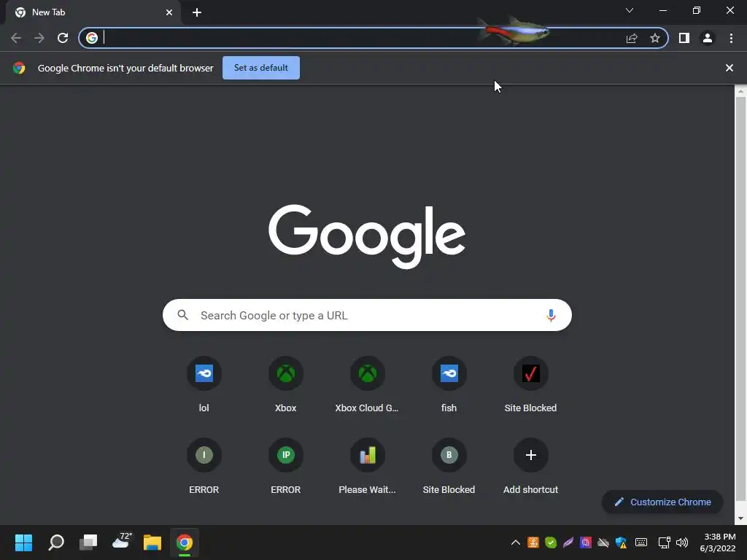
Task: Open File Explorer from taskbar
Action: click(152, 542)
